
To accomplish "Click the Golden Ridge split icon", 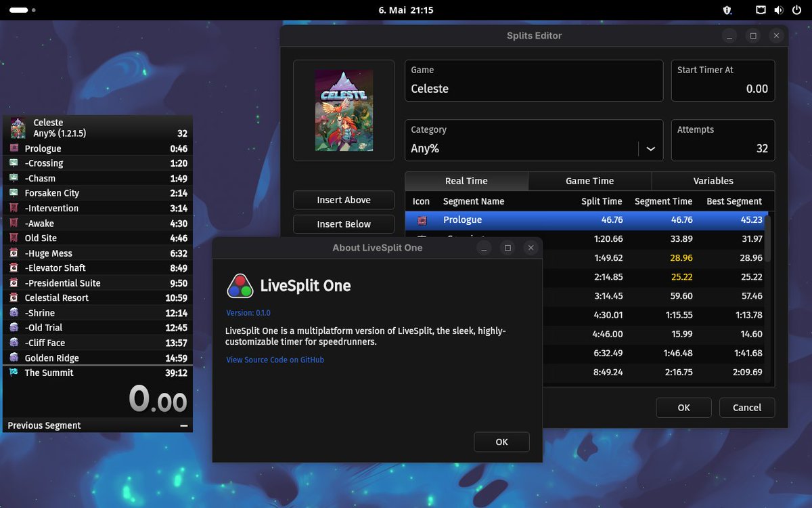I will [14, 357].
